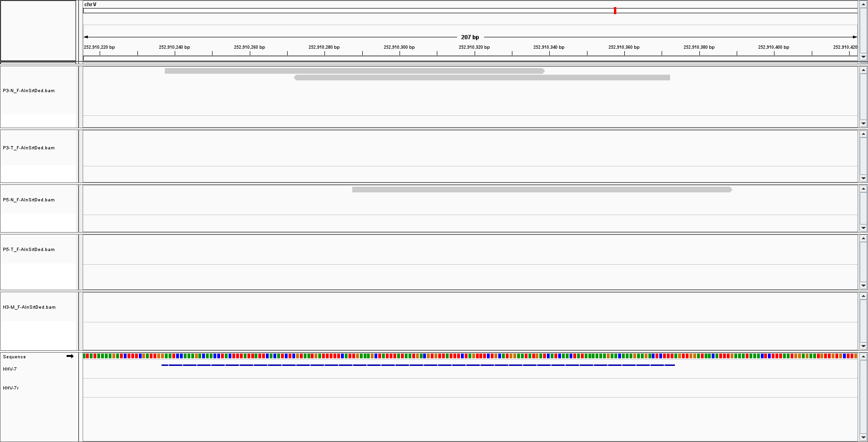This screenshot has width=868, height=442.
Task: Click the blue HHV-7 feature bar
Action: (x=418, y=365)
